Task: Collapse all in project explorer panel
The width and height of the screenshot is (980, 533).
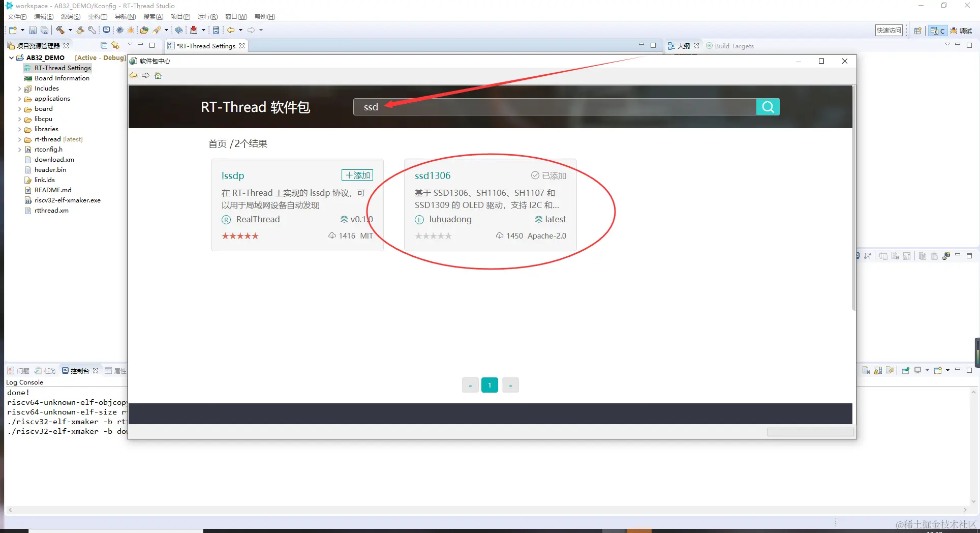Action: [x=104, y=45]
